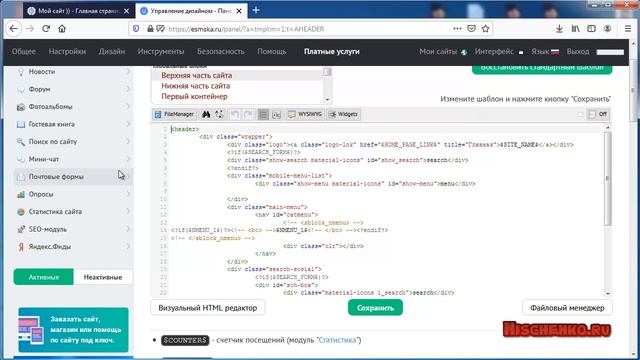Image resolution: width=640 pixels, height=360 pixels.
Task: Expand the chevron next to SEO-модуль
Action: 128,229
